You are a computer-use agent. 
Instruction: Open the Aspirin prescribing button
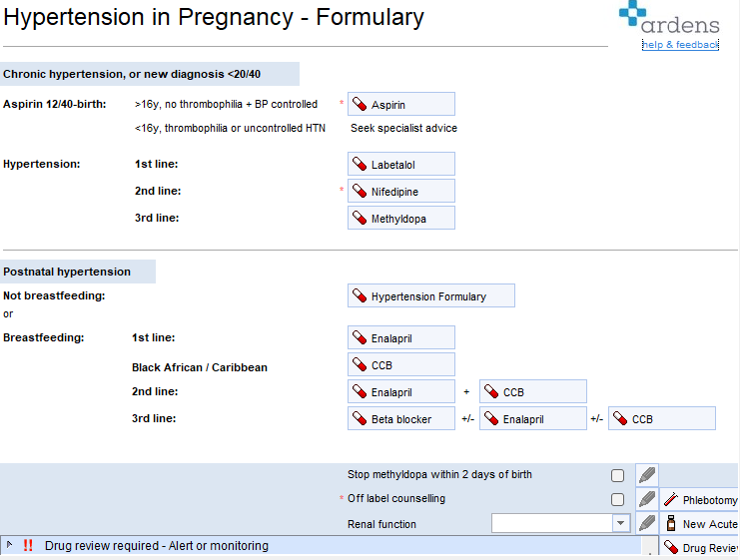(x=400, y=104)
